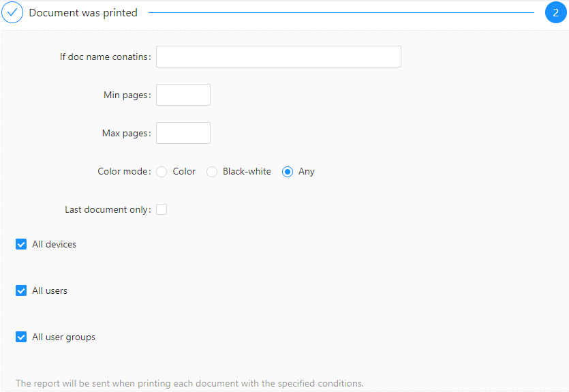Choose the Black-white radio button
Screen dimensions: 569x392
[212, 172]
